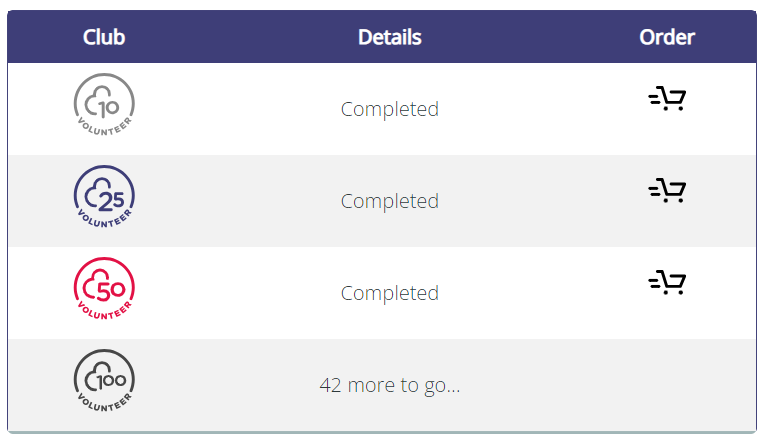Click the number 25 inside the purple badge
This screenshot has height=437, width=762.
(x=111, y=197)
